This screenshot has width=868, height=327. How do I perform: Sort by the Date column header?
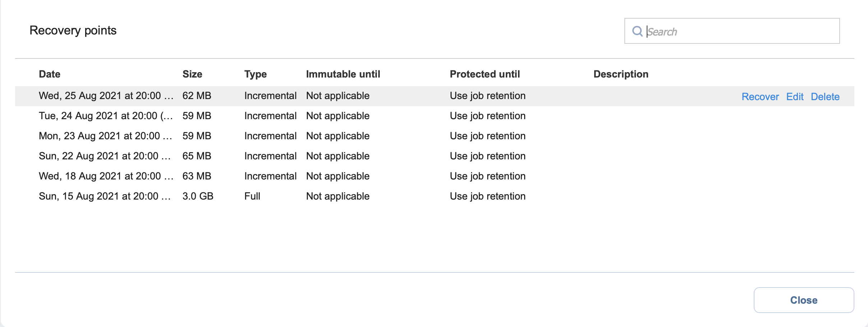tap(50, 74)
